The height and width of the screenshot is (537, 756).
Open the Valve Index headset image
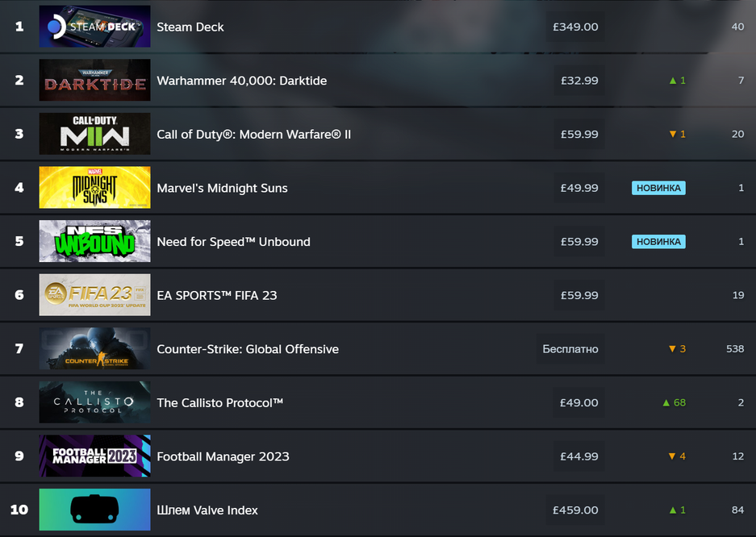[x=94, y=510]
